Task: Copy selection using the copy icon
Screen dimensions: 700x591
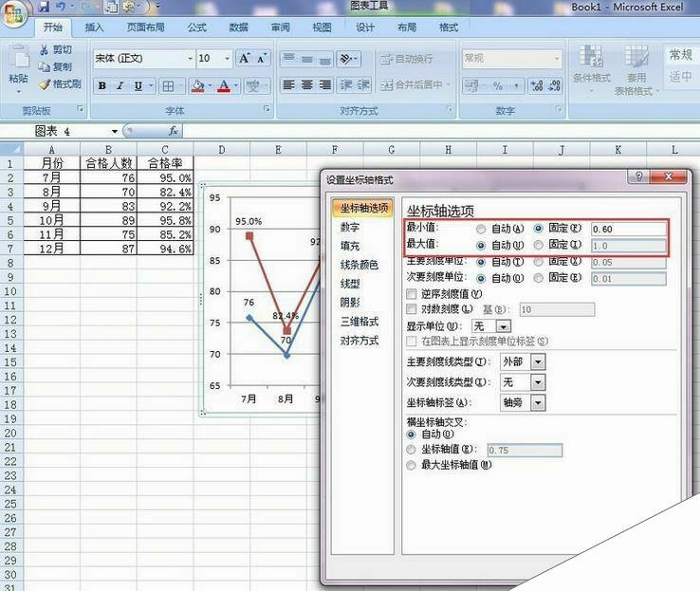Action: coord(44,67)
